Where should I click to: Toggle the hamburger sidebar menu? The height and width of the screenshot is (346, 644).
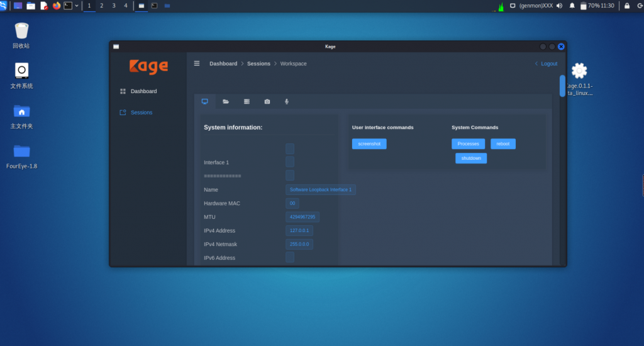[197, 64]
